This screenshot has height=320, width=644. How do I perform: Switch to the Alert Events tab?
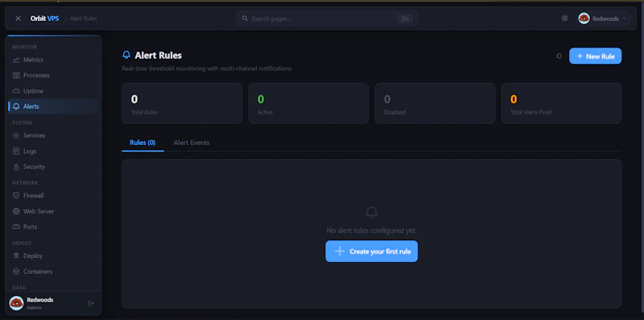pyautogui.click(x=192, y=143)
